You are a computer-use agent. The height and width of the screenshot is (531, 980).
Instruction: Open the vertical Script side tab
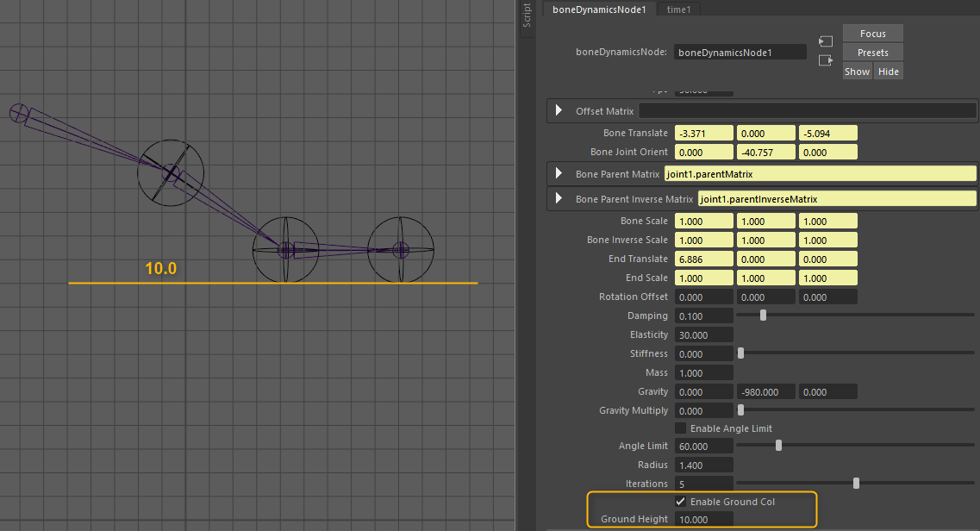tap(527, 16)
